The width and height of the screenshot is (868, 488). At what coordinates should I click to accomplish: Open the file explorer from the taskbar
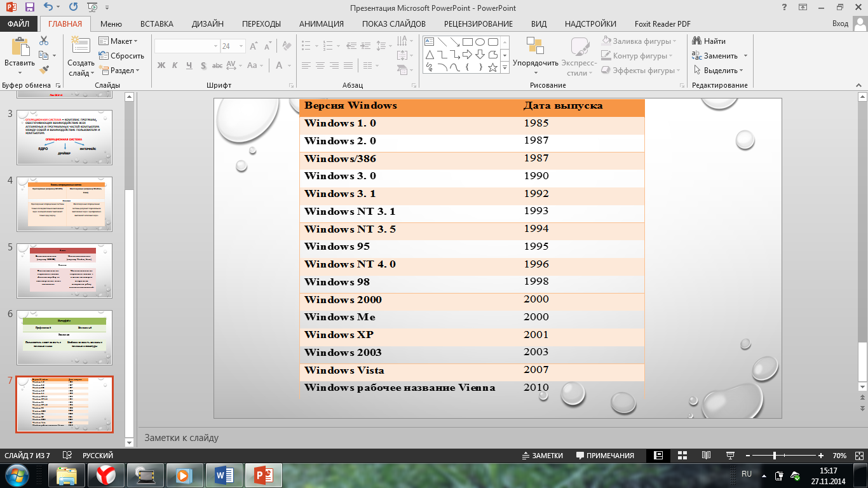point(66,475)
